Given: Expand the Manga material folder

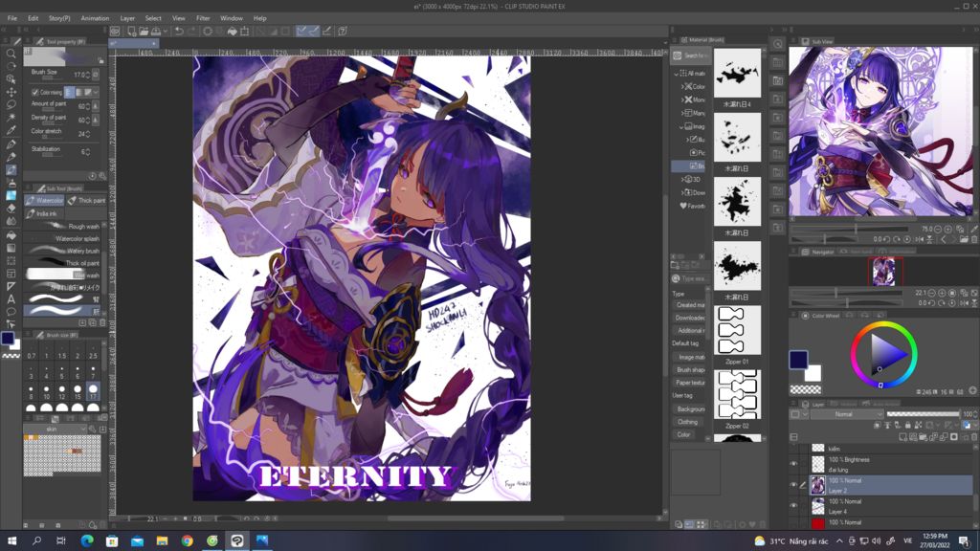Looking at the screenshot, I should click(x=682, y=113).
